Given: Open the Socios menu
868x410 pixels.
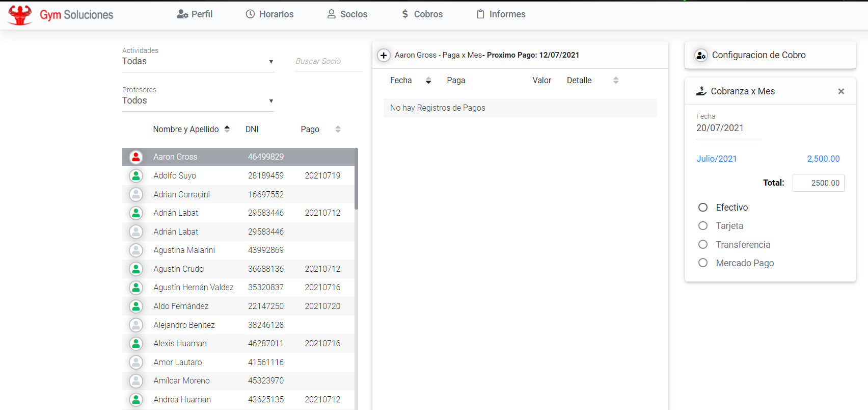Looking at the screenshot, I should (x=347, y=14).
